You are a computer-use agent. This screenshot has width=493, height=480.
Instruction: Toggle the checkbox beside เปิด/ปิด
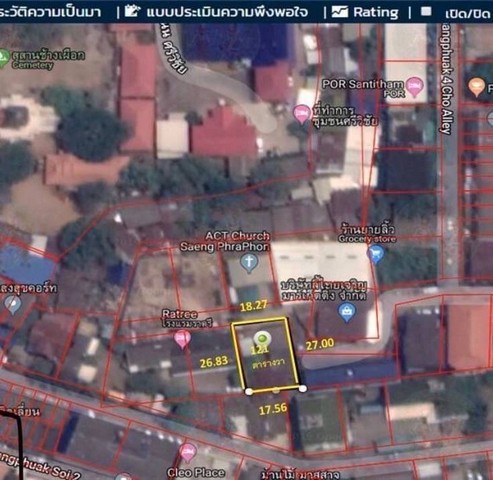(426, 12)
